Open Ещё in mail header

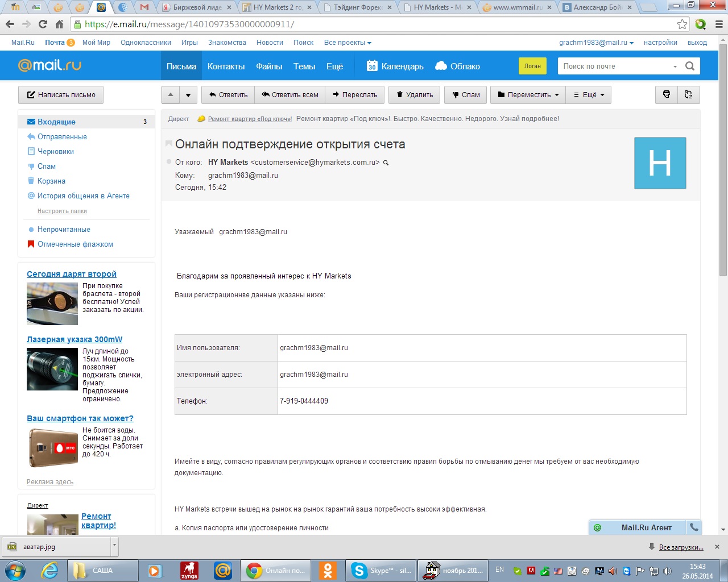coord(334,66)
